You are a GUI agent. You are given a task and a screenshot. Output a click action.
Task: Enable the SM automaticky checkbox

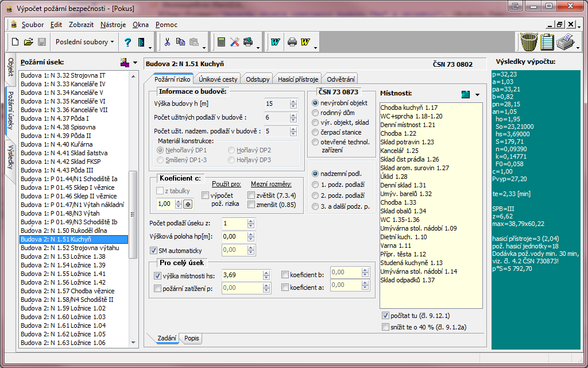click(x=153, y=250)
